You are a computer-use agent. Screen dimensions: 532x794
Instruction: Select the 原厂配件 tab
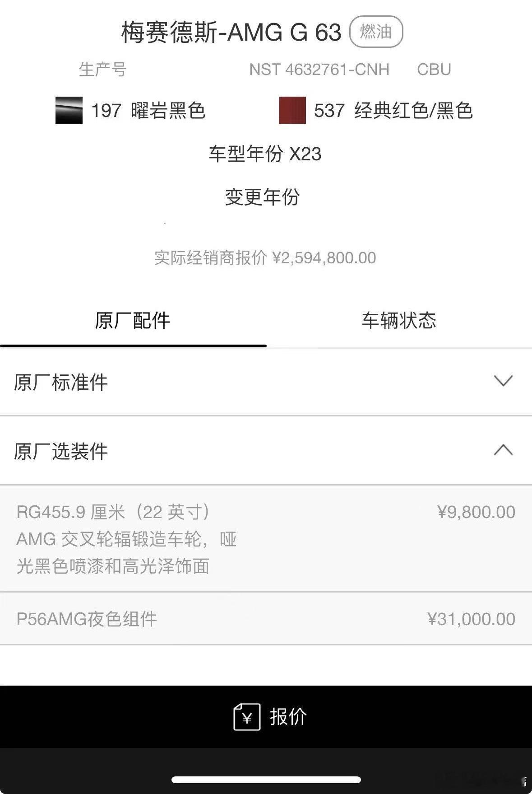pyautogui.click(x=133, y=320)
